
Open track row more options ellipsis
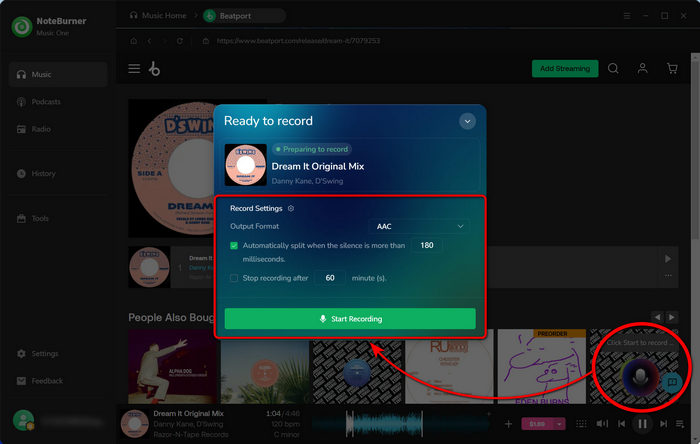[x=668, y=276]
